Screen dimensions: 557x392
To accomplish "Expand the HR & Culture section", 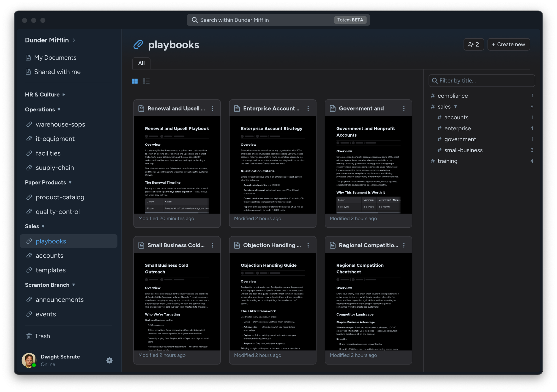I will (64, 95).
